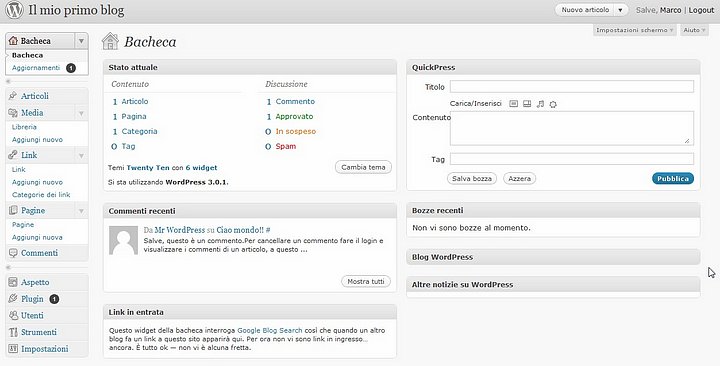The height and width of the screenshot is (366, 720).
Task: Click into the QuickPress Titolo field
Action: [572, 86]
